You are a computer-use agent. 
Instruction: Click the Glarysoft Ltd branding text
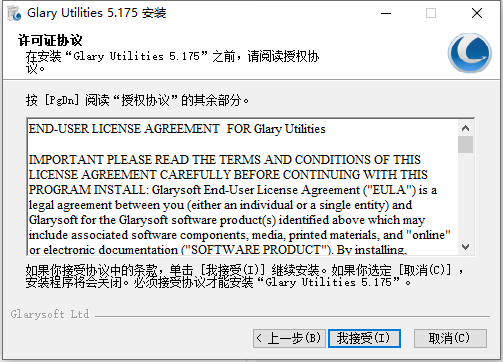(x=50, y=314)
